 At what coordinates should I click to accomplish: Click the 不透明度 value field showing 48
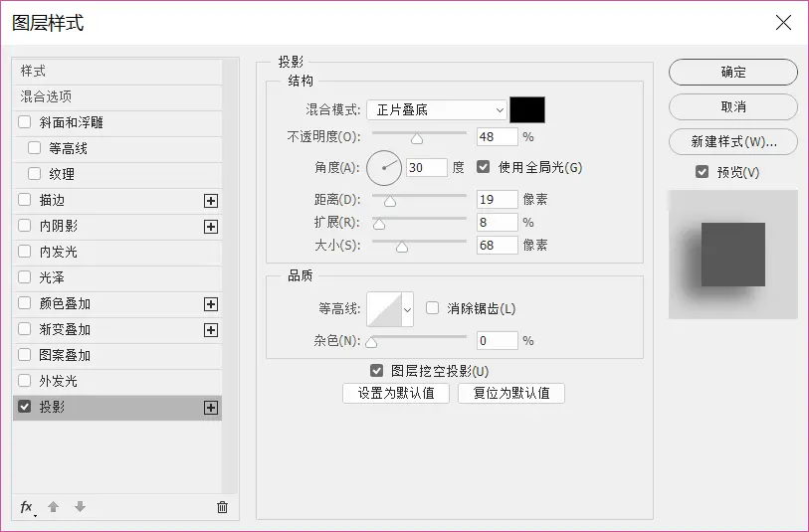pyautogui.click(x=497, y=136)
